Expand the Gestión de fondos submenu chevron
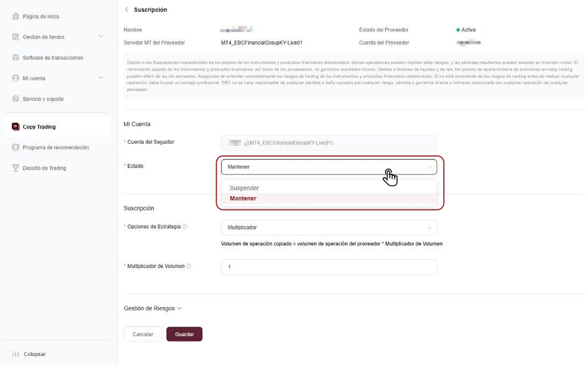Image resolution: width=588 pixels, height=365 pixels. pos(101,37)
